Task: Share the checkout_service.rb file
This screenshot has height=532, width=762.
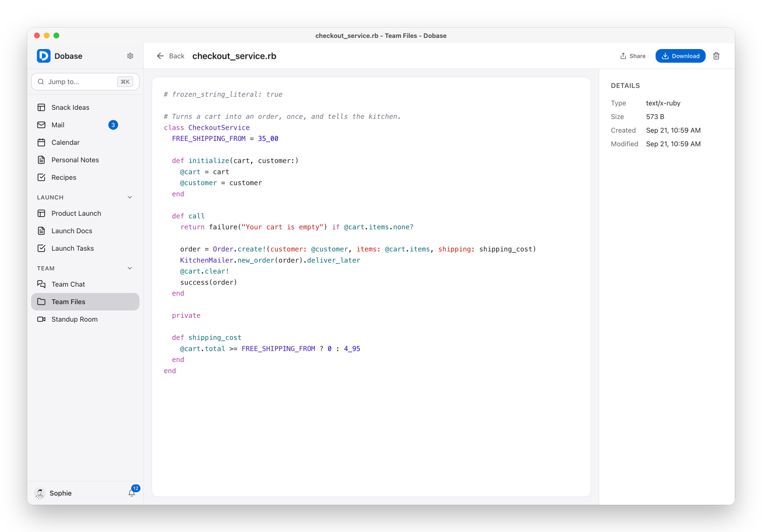Action: click(633, 56)
